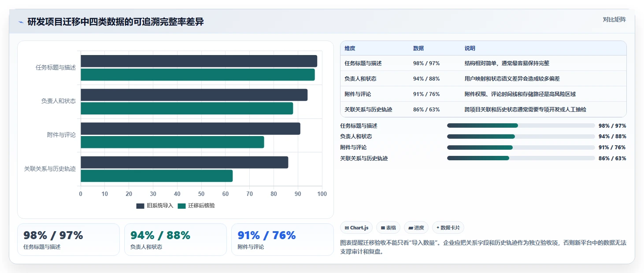Click the 附件与评论 progress bar
The width and height of the screenshot is (644, 273).
[521, 148]
